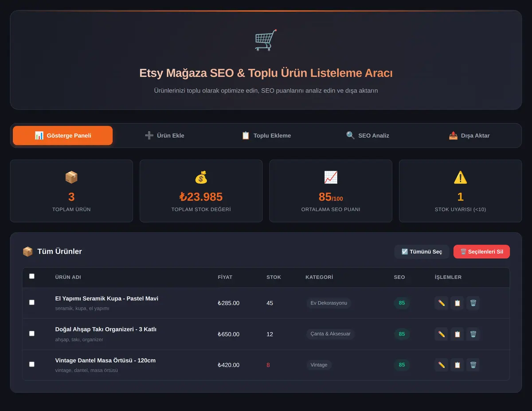Image resolution: width=532 pixels, height=411 pixels.
Task: Click the money bag icon for stock value
Action: click(x=201, y=177)
